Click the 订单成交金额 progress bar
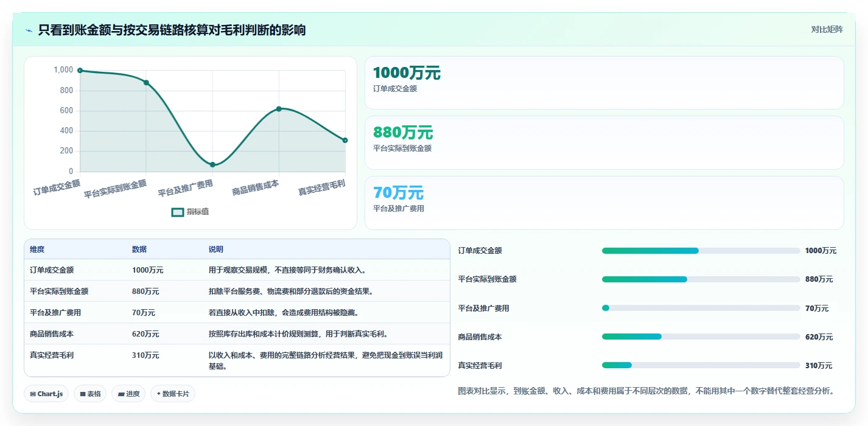This screenshot has width=868, height=426. (x=701, y=251)
